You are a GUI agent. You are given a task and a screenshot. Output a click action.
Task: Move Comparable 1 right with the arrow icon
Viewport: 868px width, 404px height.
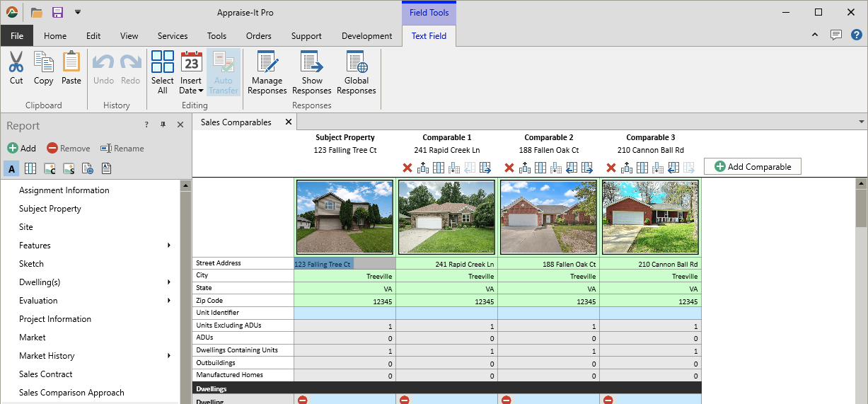point(485,168)
